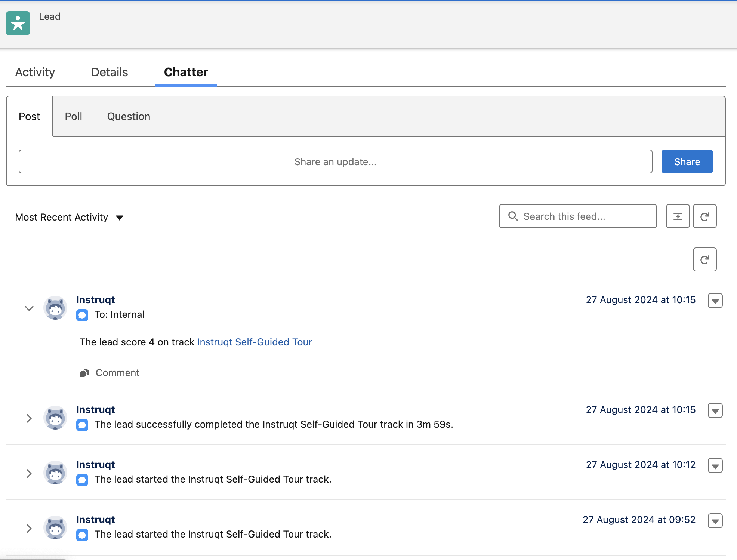Refresh feed using icon beside search box
The height and width of the screenshot is (560, 737).
(704, 216)
